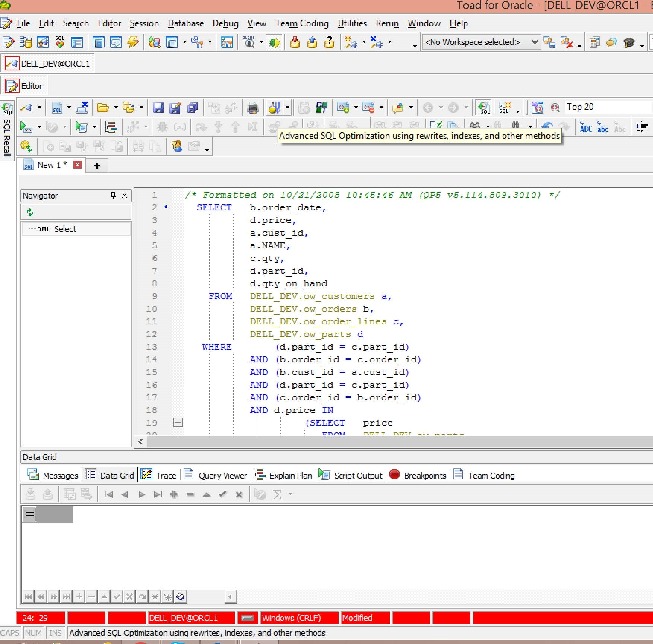Click the lowercase abc icon
This screenshot has width=653, height=644.
[x=602, y=127]
